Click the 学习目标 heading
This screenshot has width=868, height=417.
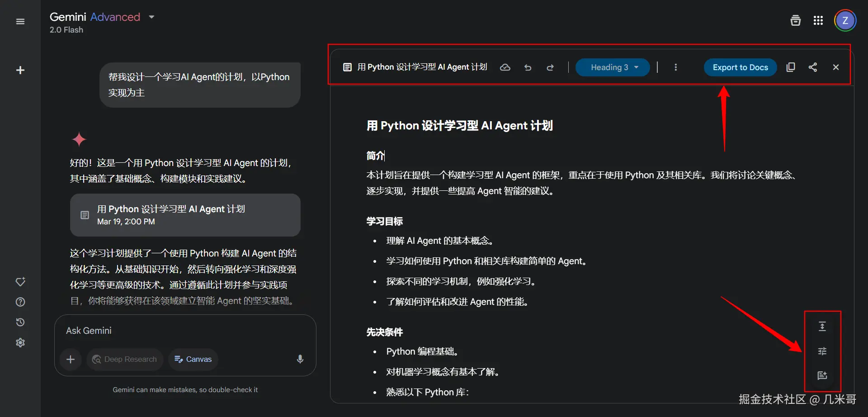click(x=384, y=221)
